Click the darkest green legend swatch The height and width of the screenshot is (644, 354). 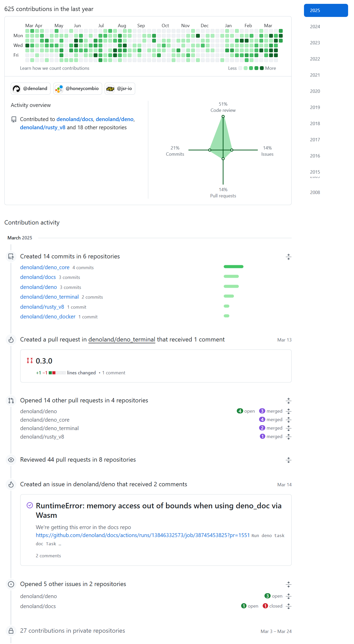pos(262,68)
